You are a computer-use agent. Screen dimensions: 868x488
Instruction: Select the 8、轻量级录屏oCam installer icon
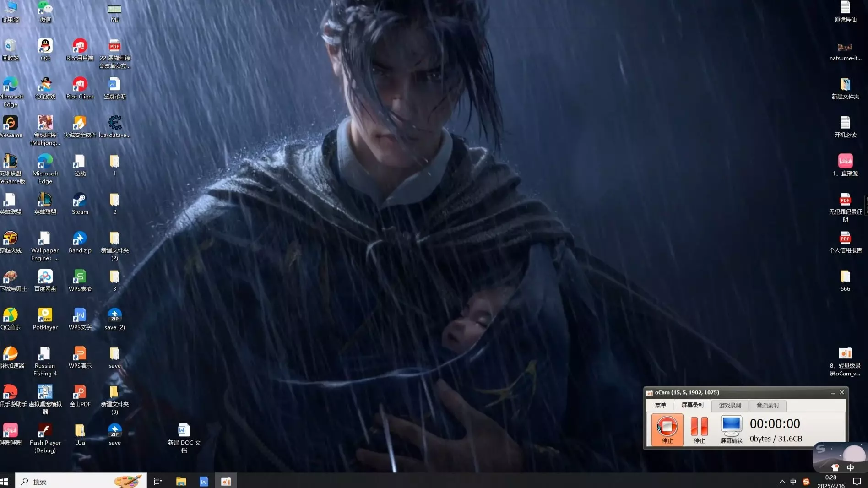tap(845, 361)
